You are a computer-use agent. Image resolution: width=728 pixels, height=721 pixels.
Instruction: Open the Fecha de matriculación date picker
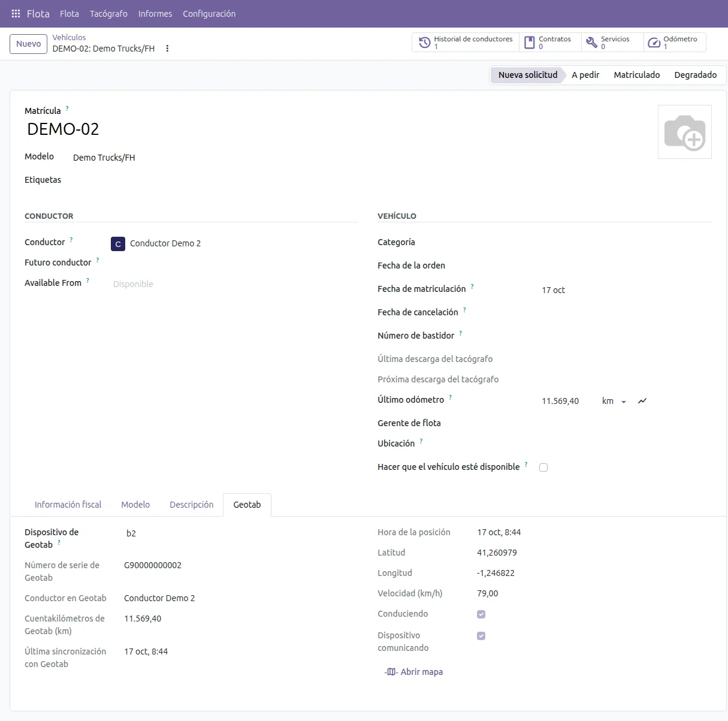coord(626,290)
